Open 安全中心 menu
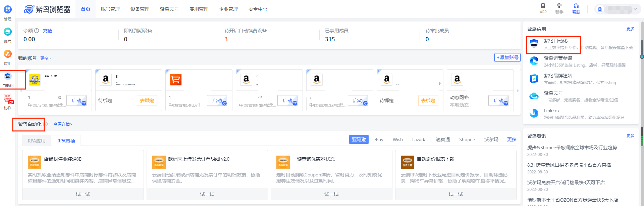This screenshot has width=644, height=206. coord(258,9)
